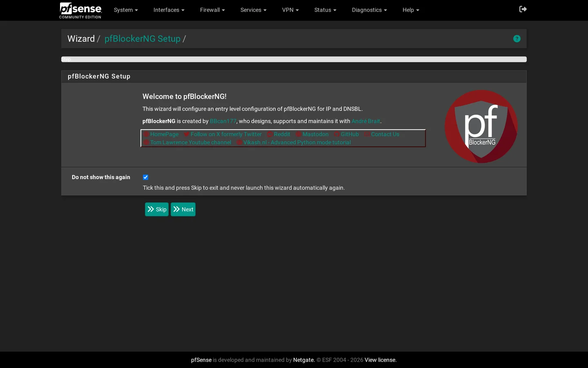Click the pfSense Community Edition logo
The height and width of the screenshot is (368, 588).
point(80,10)
